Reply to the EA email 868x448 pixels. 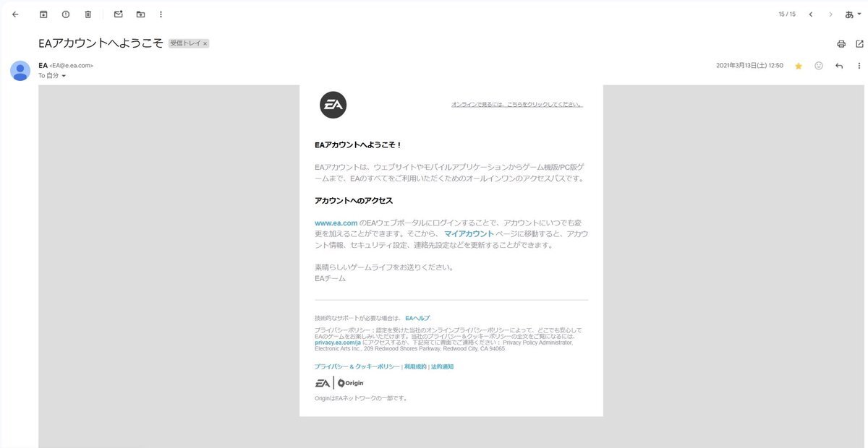pyautogui.click(x=839, y=66)
